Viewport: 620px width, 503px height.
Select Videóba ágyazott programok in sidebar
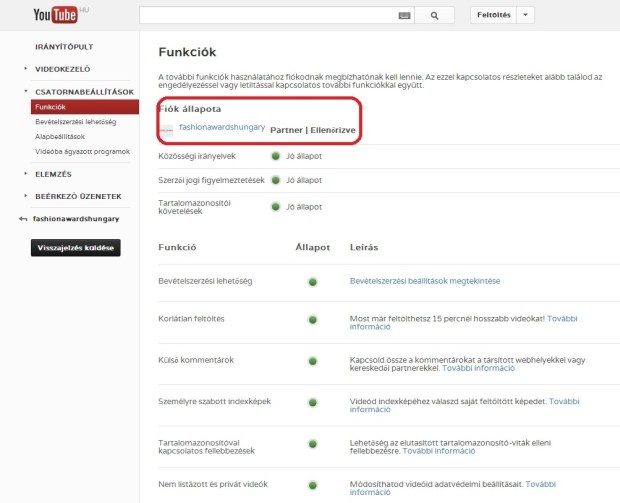pyautogui.click(x=82, y=151)
